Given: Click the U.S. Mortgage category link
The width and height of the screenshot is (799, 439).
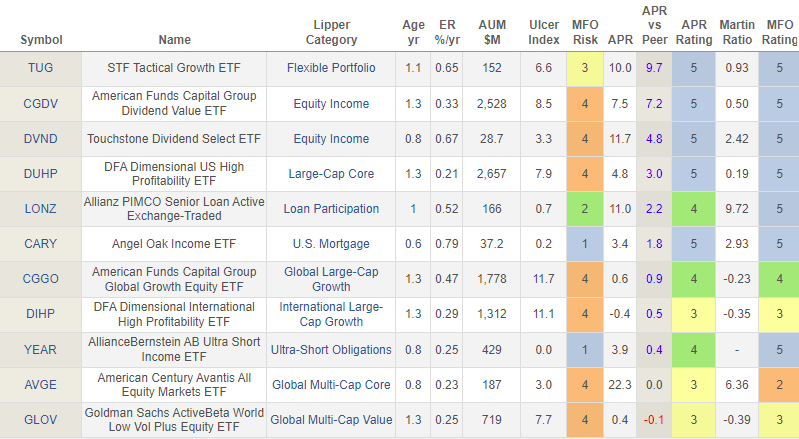Looking at the screenshot, I should click(331, 244).
